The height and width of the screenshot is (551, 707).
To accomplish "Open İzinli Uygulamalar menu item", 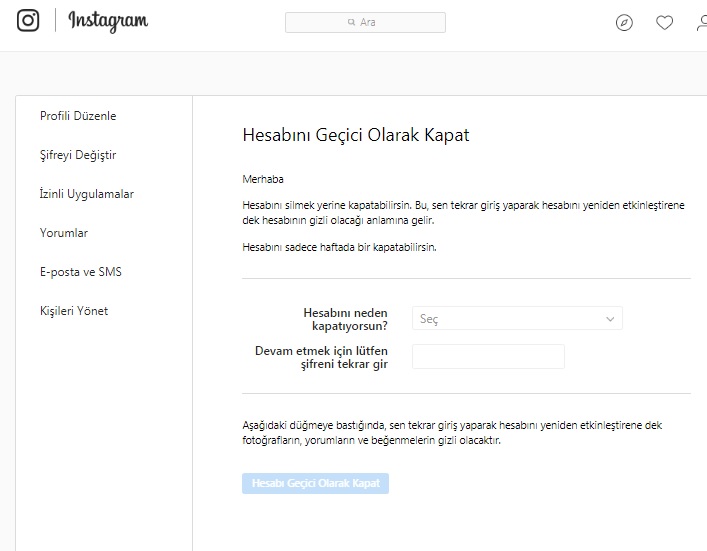I will [x=87, y=194].
